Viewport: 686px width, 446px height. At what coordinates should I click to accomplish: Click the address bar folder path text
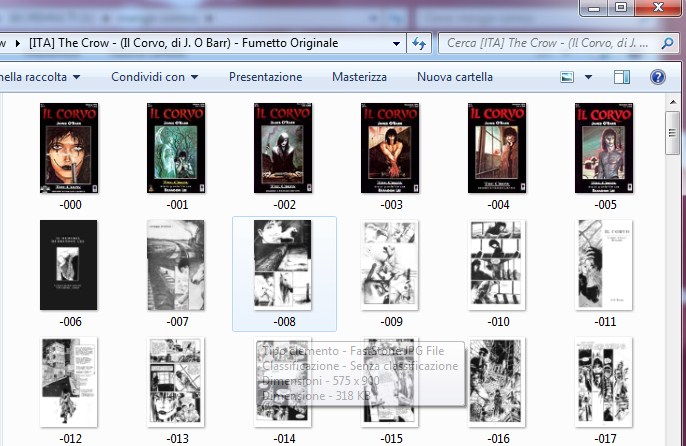tap(184, 43)
